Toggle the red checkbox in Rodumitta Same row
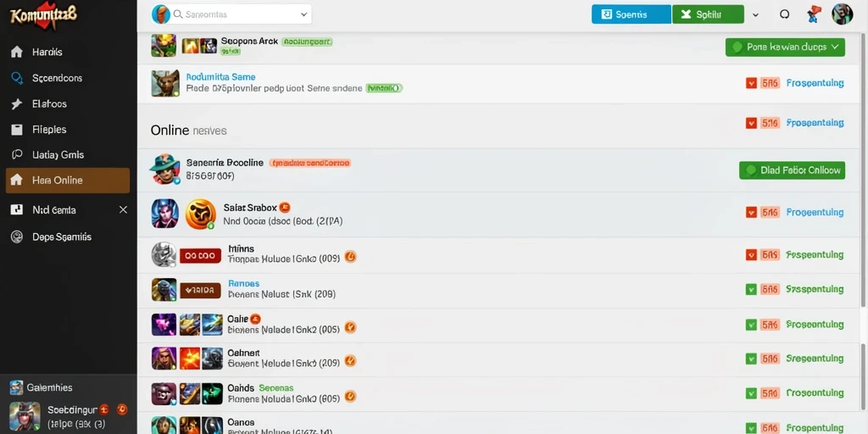Image resolution: width=868 pixels, height=434 pixels. pyautogui.click(x=751, y=83)
